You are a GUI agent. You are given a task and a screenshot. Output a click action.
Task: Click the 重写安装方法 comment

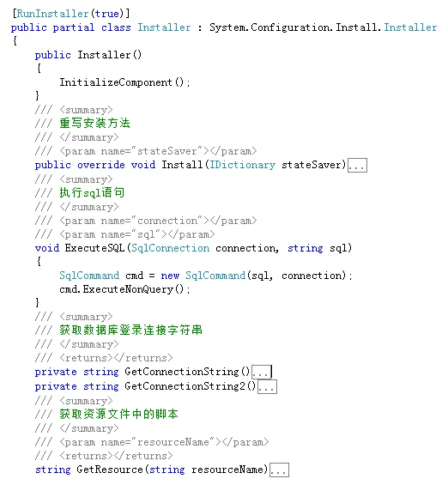[x=94, y=123]
